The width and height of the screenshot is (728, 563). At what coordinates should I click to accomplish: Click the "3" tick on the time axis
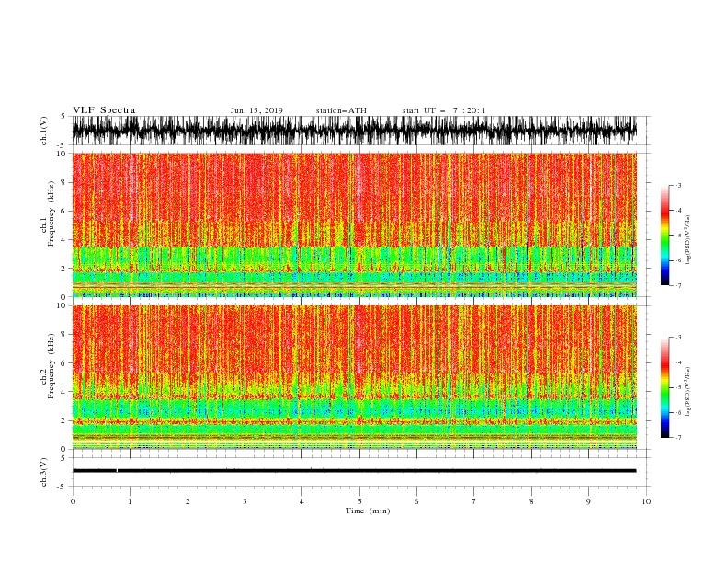coord(245,501)
